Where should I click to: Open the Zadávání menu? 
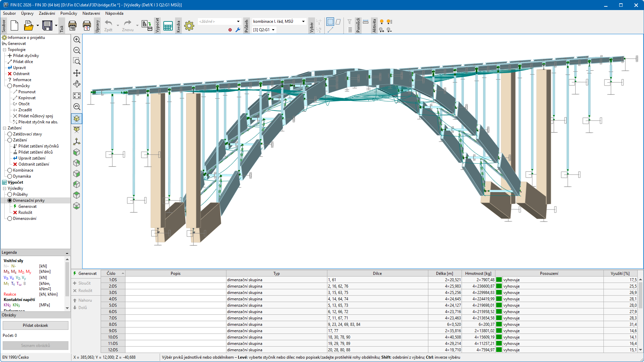[x=47, y=13]
